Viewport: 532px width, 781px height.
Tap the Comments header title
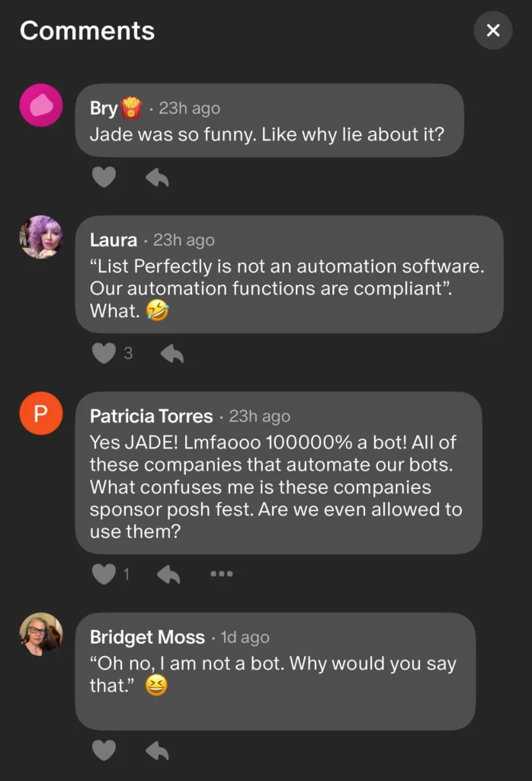pos(87,31)
